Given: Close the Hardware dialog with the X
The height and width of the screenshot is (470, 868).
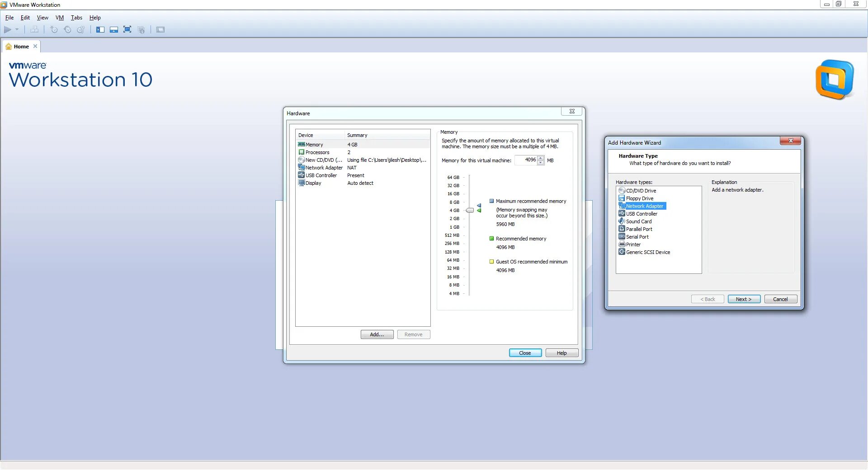Looking at the screenshot, I should pos(572,111).
